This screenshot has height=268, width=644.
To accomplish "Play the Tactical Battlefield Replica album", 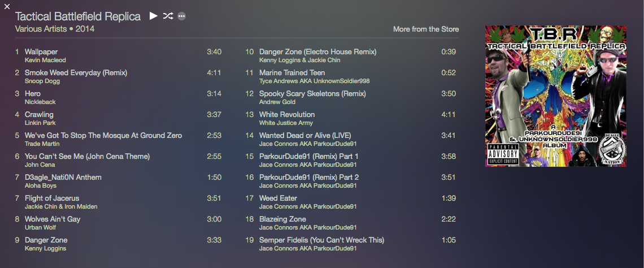I will click(x=153, y=16).
